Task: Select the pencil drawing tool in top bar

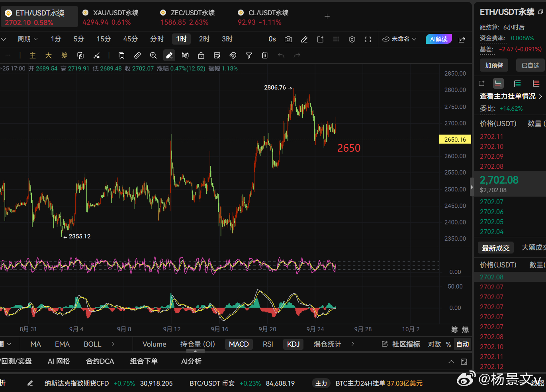Action: [x=304, y=39]
